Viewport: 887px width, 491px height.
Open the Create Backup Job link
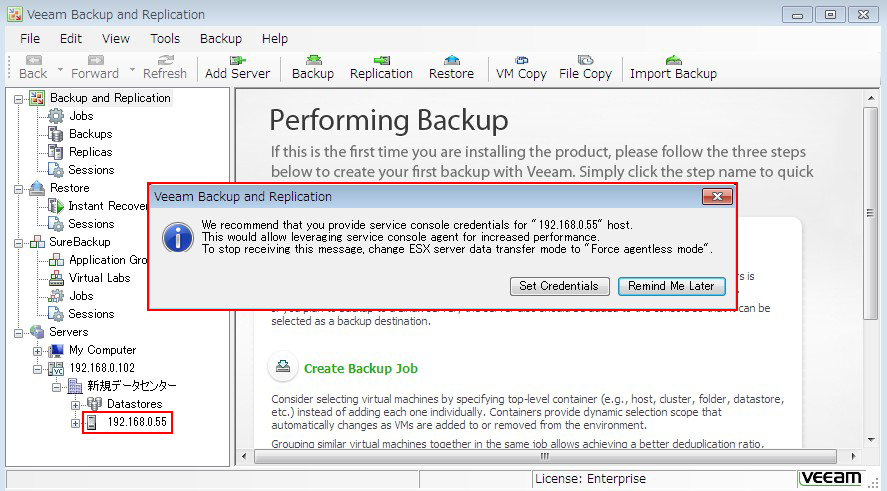[361, 368]
